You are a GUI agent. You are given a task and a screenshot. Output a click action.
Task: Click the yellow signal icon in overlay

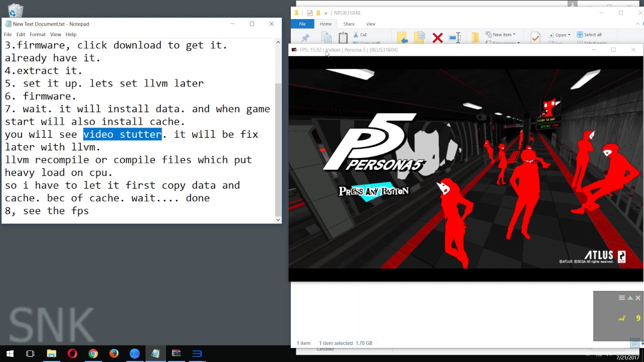pos(622,318)
